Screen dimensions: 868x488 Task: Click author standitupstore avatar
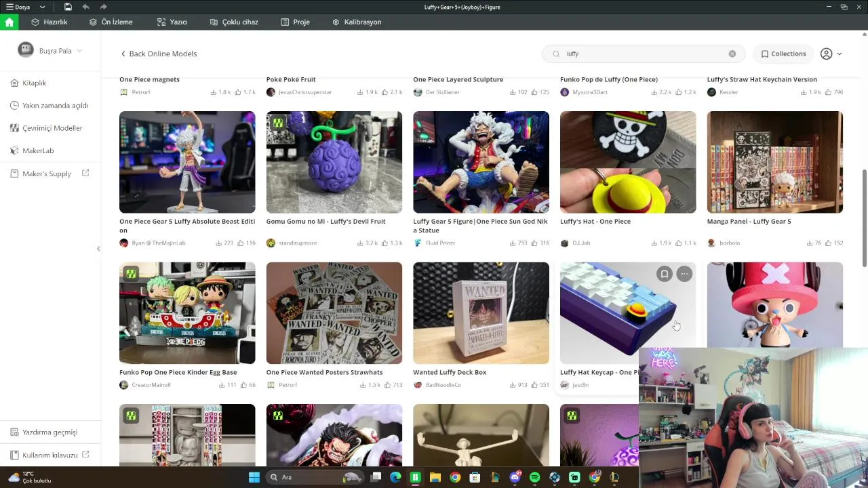tap(271, 243)
